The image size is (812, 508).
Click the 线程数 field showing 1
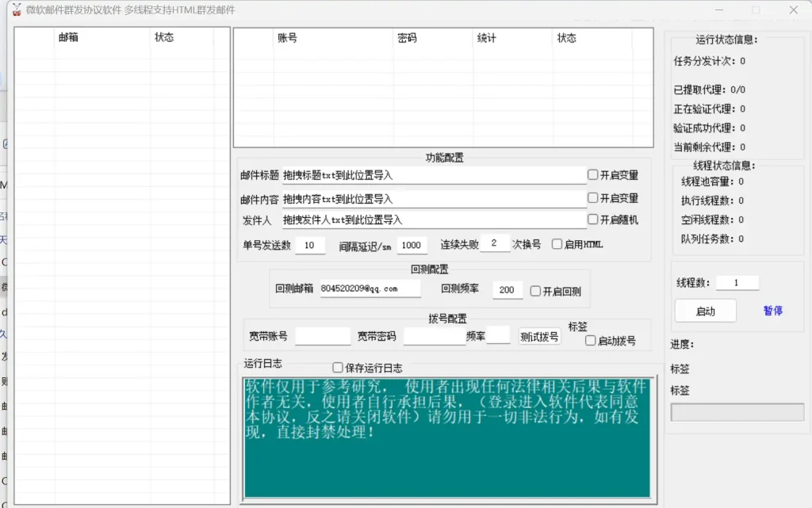click(x=737, y=282)
